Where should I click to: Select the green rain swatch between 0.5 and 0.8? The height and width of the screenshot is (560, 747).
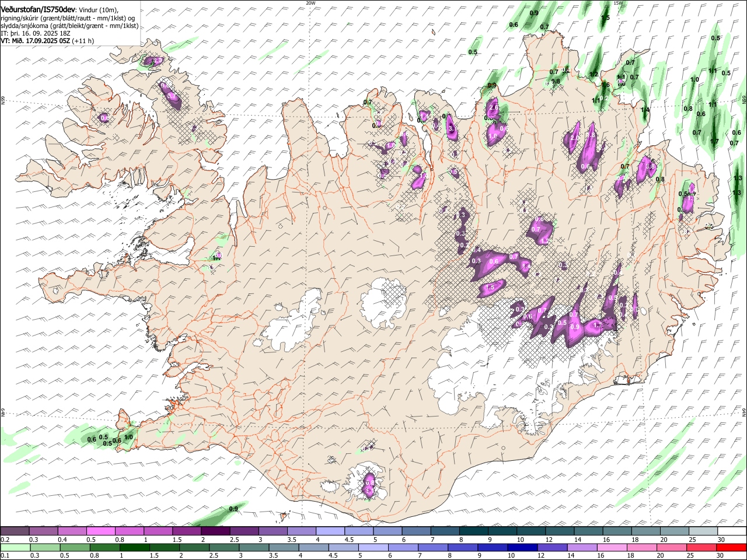tap(76, 548)
